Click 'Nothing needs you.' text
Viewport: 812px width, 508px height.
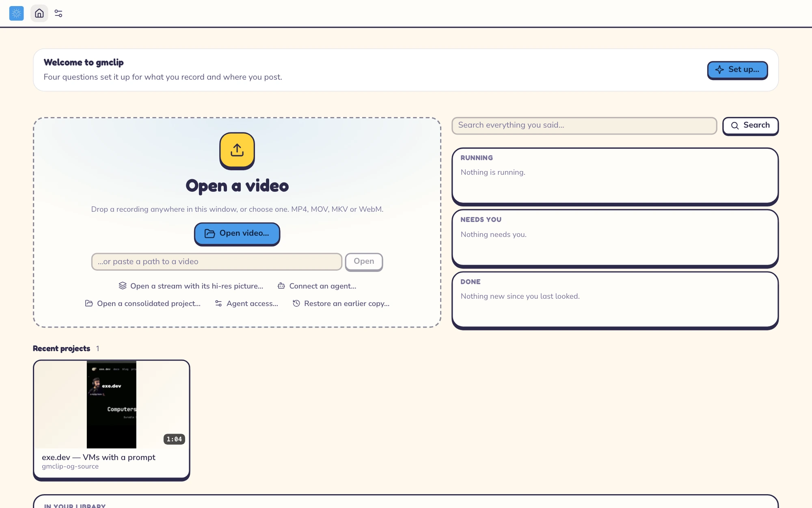pos(493,234)
